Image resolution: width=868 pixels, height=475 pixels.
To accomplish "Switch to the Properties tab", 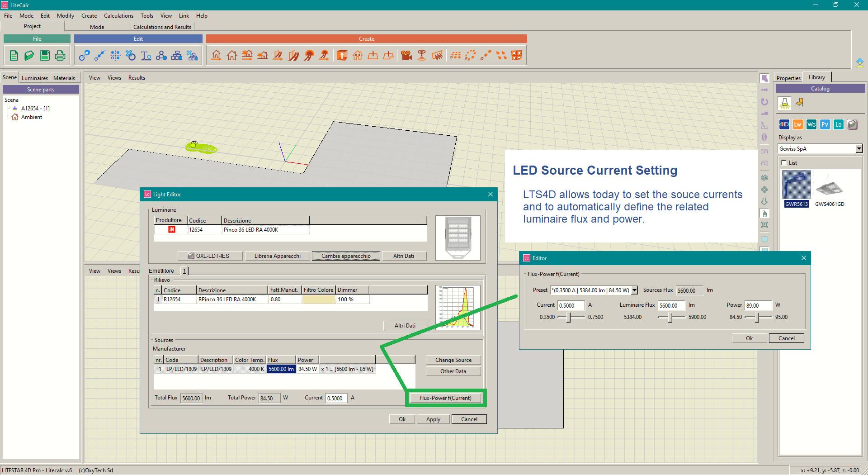I will (788, 78).
